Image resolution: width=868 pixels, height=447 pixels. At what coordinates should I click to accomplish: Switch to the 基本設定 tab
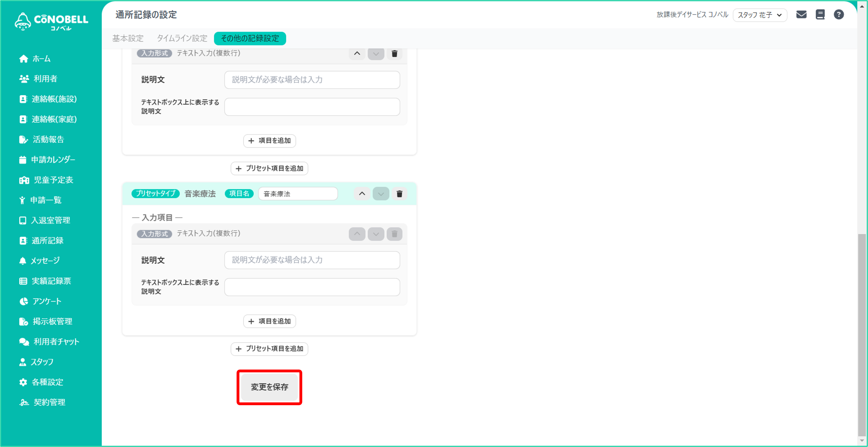(x=128, y=38)
